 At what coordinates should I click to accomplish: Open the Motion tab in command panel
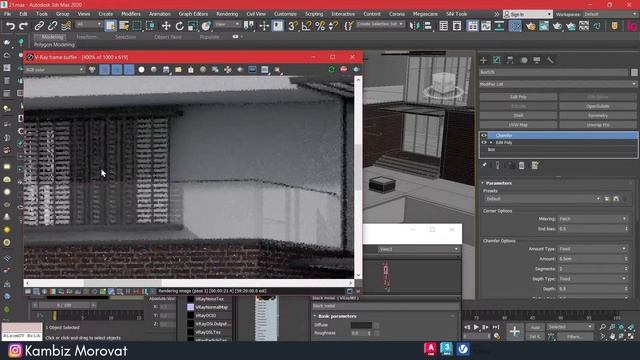pyautogui.click(x=524, y=60)
